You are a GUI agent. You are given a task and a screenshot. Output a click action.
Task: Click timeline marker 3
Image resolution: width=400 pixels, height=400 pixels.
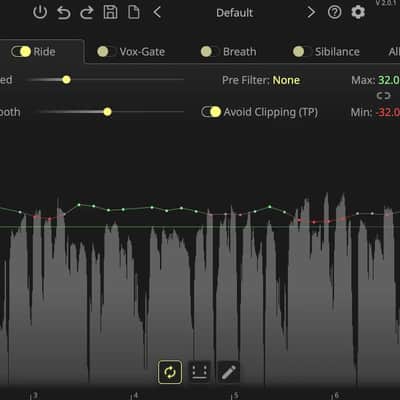point(35,396)
